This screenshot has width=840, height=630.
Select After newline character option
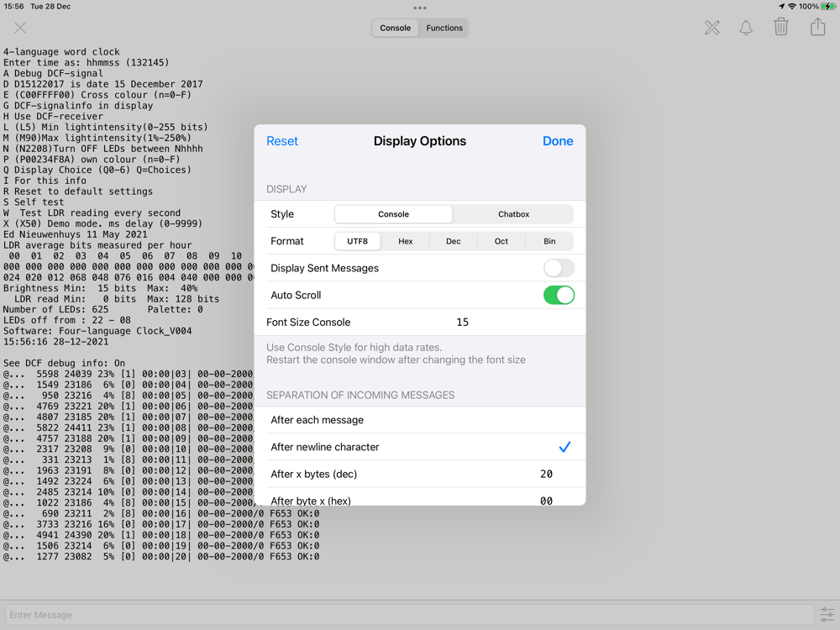(420, 447)
